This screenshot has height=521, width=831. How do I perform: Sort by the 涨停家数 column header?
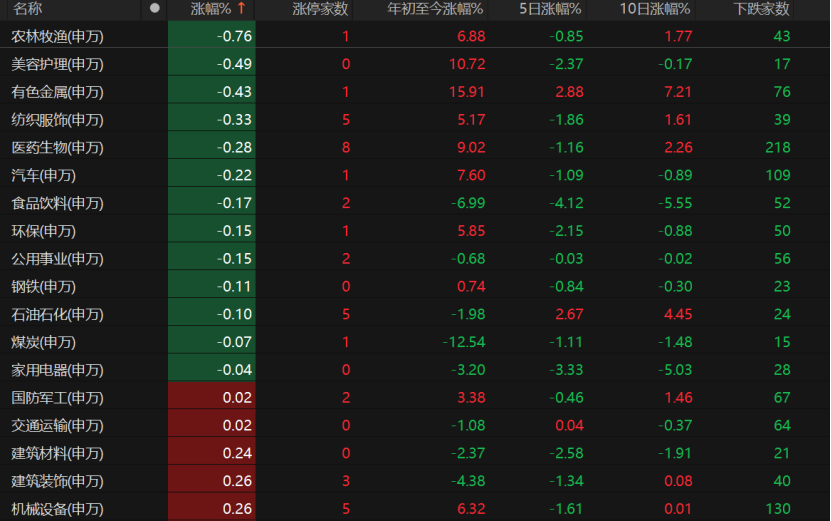click(x=320, y=9)
